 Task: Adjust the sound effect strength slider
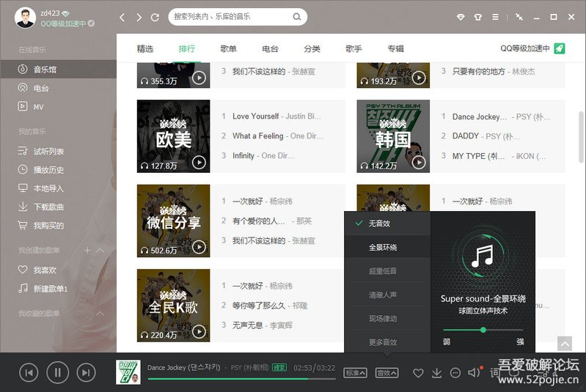483,330
